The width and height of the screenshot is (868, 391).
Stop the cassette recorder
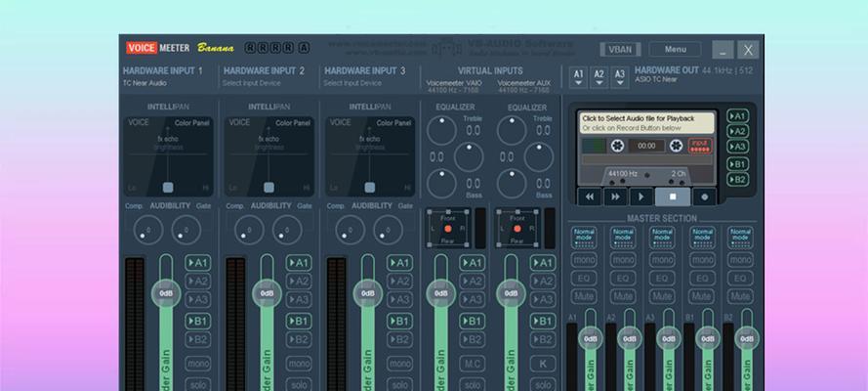pyautogui.click(x=673, y=196)
